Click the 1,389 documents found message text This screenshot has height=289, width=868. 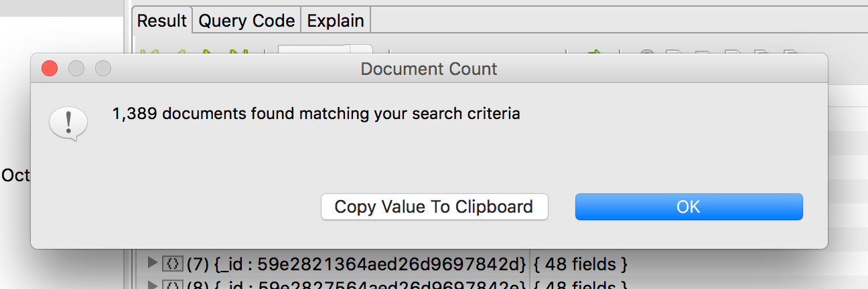tap(316, 114)
